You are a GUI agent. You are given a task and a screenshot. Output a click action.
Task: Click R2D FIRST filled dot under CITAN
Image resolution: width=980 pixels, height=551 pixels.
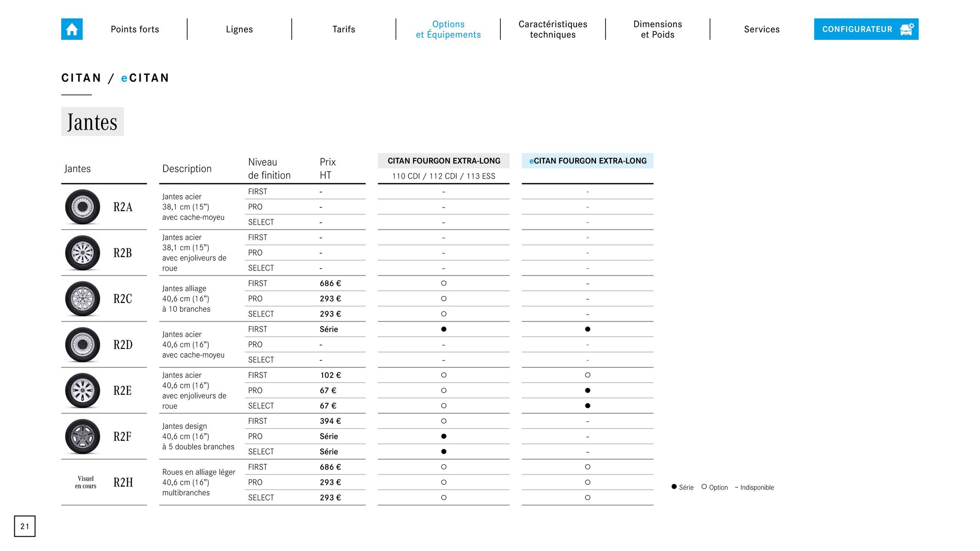pyautogui.click(x=444, y=329)
